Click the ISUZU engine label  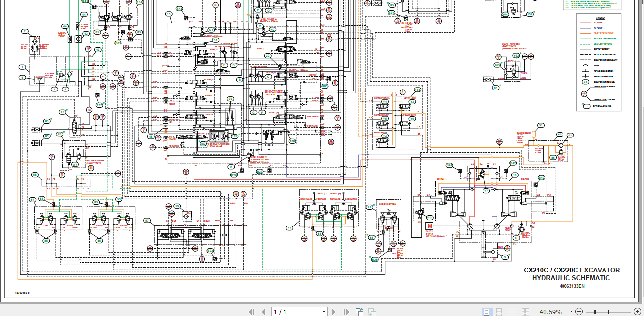click(429, 232)
